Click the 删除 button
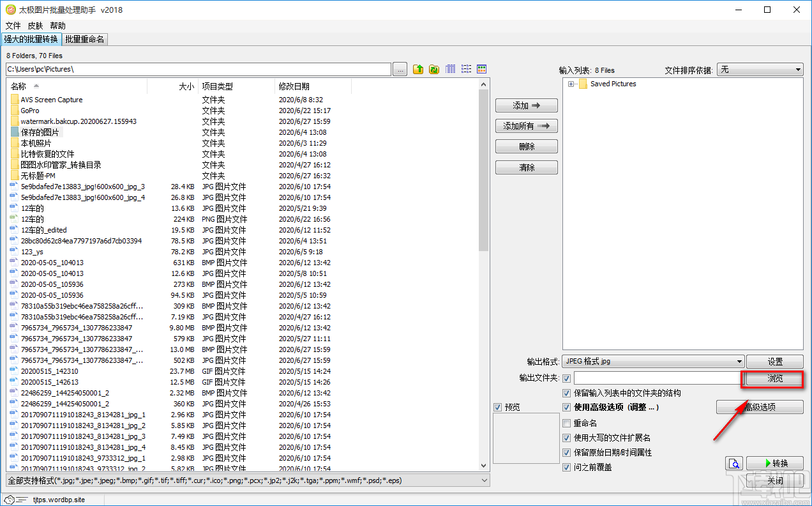The image size is (812, 506). click(x=527, y=147)
